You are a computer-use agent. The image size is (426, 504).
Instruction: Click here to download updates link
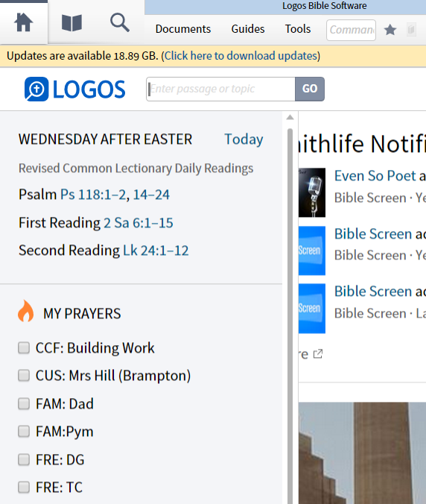click(241, 56)
